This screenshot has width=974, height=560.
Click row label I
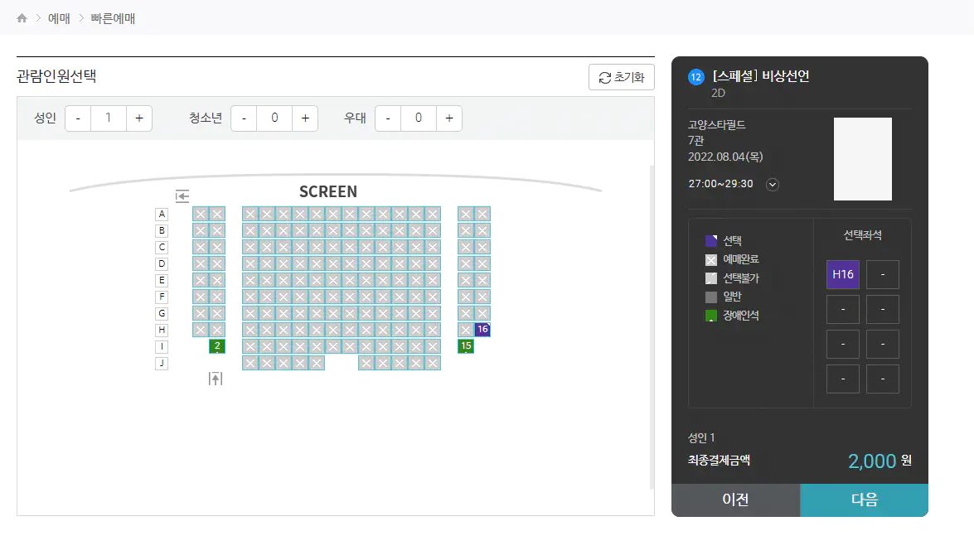coord(162,346)
